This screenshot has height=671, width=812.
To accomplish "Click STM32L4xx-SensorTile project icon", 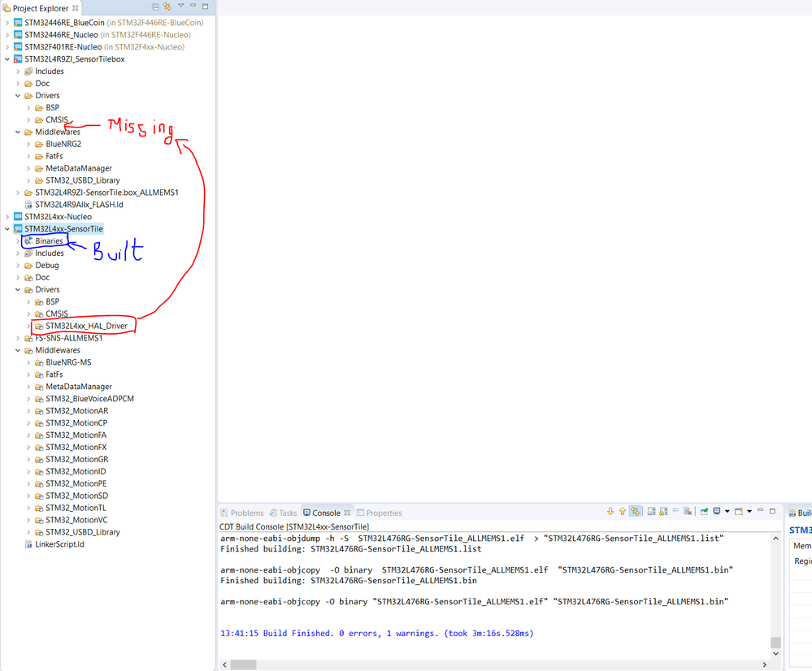I will coord(18,229).
